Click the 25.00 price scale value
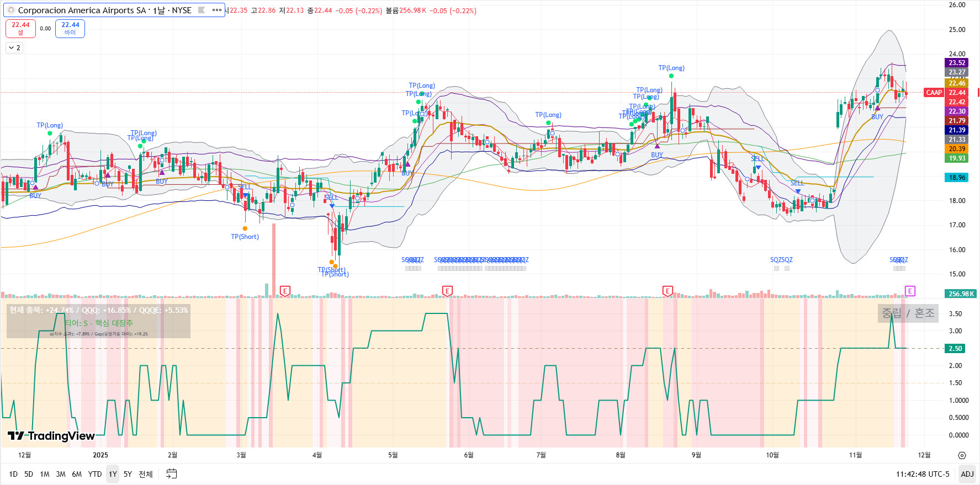This screenshot has height=485, width=980. pos(957,30)
